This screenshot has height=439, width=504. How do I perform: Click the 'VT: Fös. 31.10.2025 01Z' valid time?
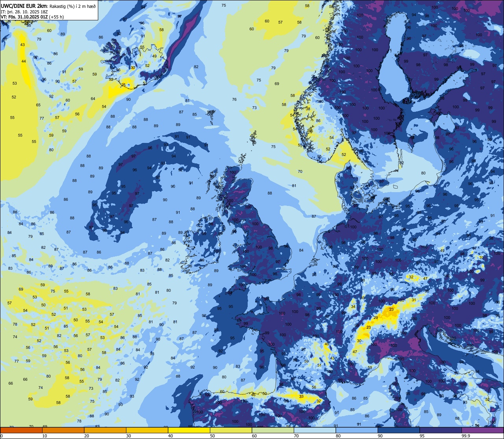[x=24, y=17]
